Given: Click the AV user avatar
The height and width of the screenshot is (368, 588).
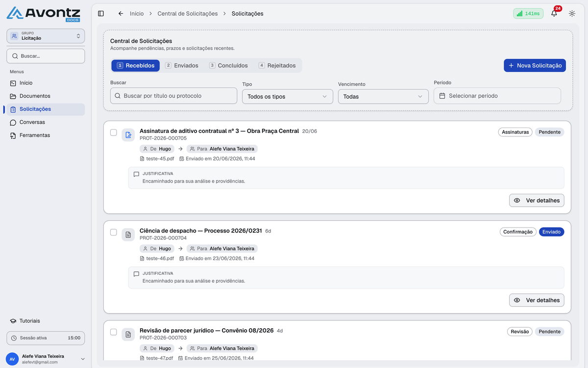Looking at the screenshot, I should click(x=12, y=359).
